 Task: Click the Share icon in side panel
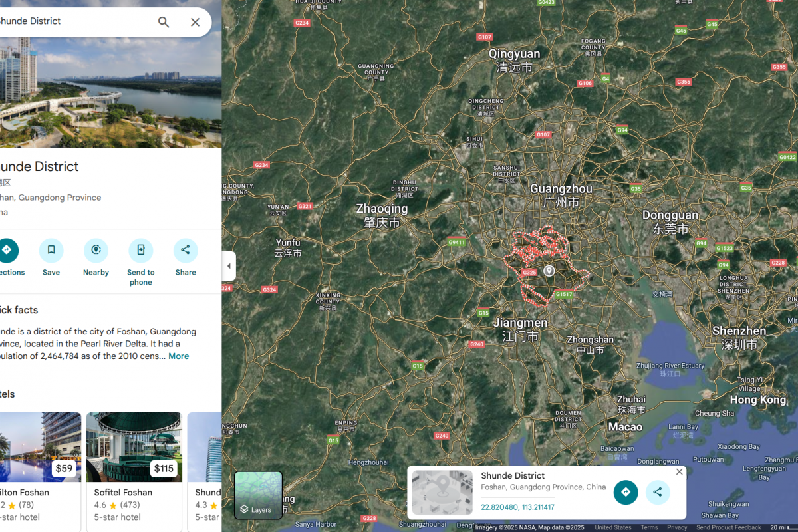(186, 251)
